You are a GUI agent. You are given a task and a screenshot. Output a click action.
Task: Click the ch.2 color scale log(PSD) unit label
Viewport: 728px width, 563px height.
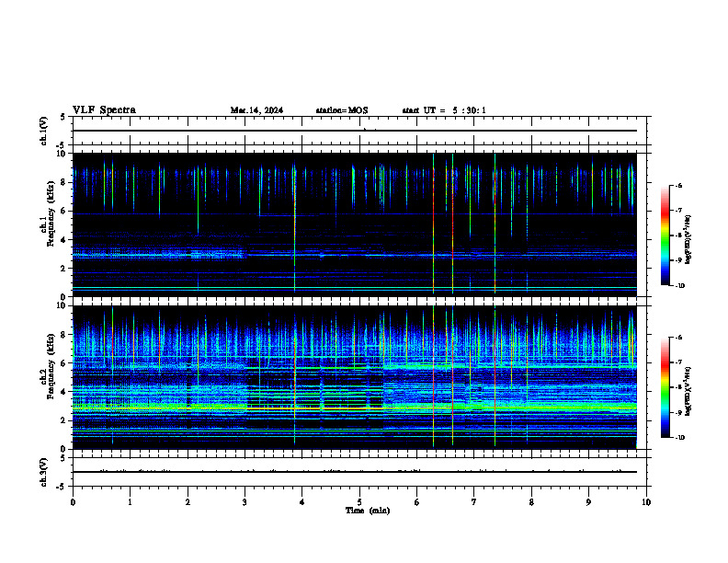688,391
